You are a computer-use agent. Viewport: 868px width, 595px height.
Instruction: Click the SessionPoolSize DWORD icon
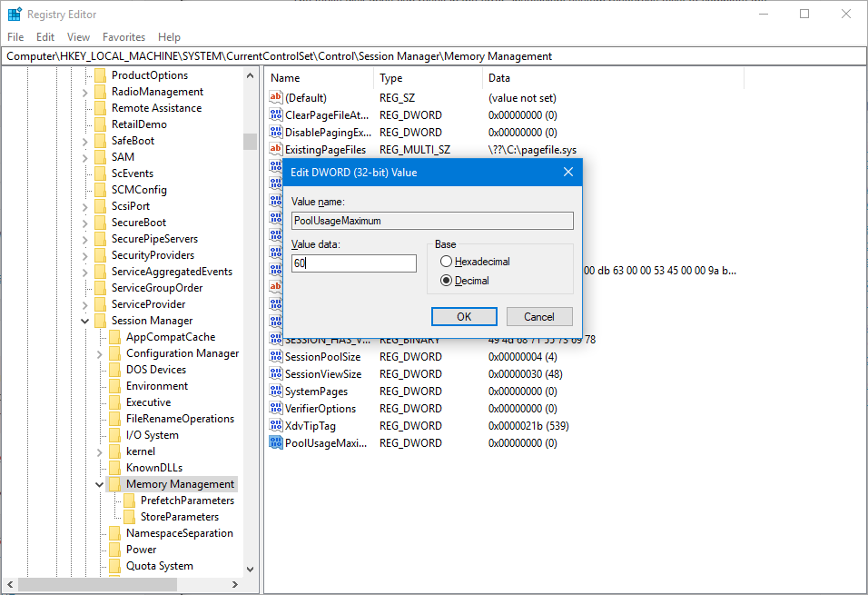coord(275,356)
